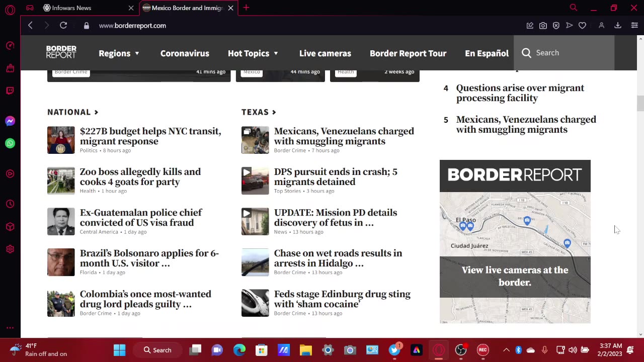This screenshot has height=362, width=644.
Task: Open the sidebar shopping bag icon
Action: point(10,68)
